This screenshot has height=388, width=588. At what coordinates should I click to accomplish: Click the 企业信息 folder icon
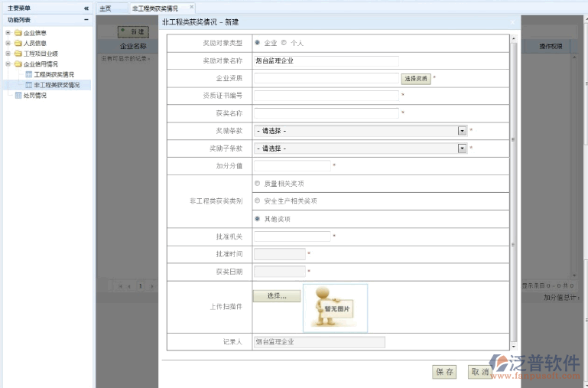[x=18, y=33]
